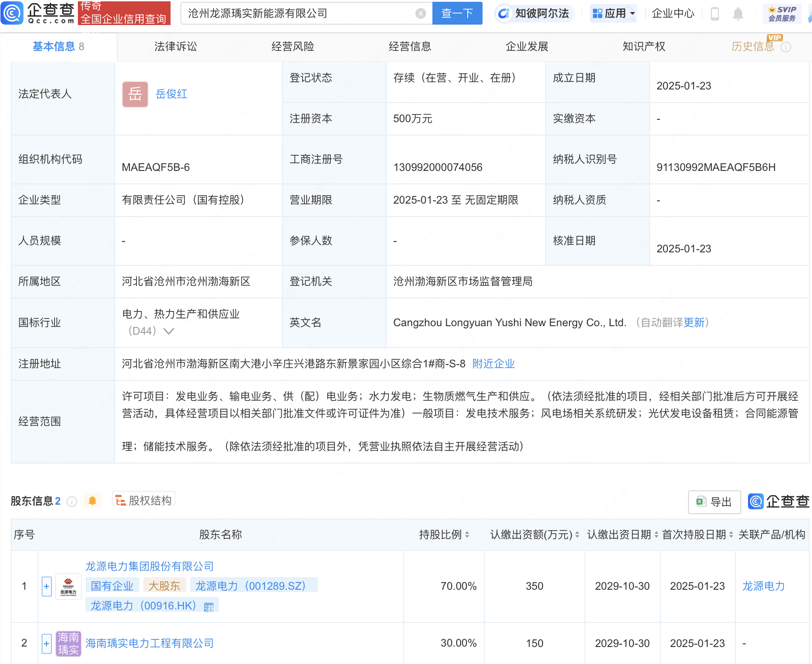Click the info icon next to 历史信息
The image size is (812, 664).
pyautogui.click(x=786, y=47)
